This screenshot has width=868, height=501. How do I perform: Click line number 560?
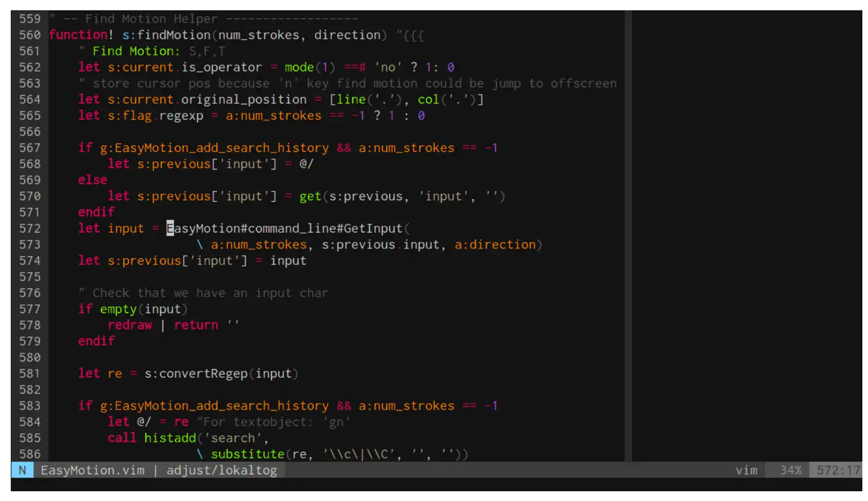click(x=30, y=35)
